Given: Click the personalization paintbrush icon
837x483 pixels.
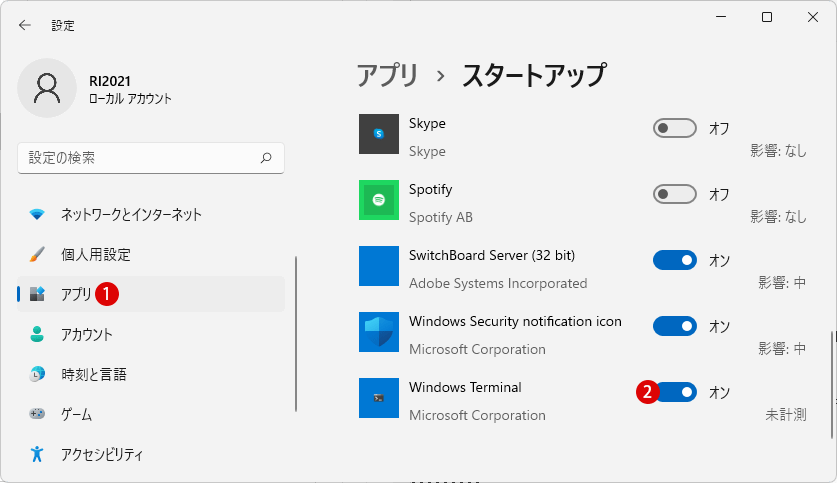Looking at the screenshot, I should tap(37, 254).
